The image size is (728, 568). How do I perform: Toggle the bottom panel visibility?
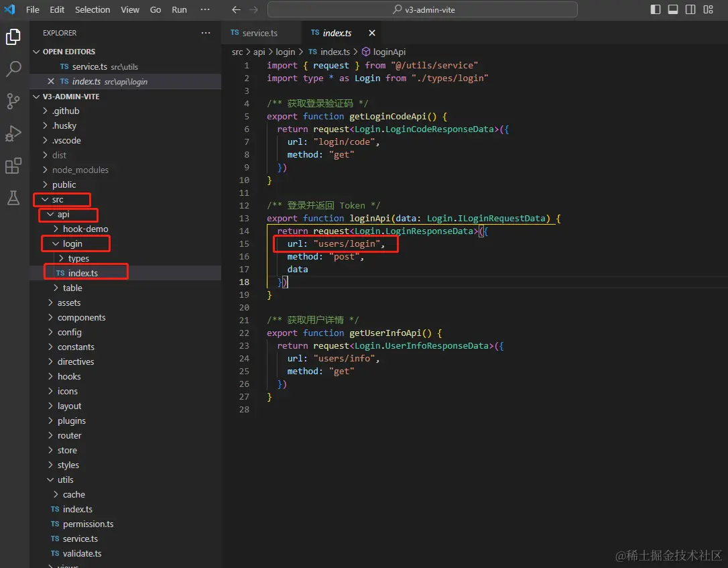673,9
